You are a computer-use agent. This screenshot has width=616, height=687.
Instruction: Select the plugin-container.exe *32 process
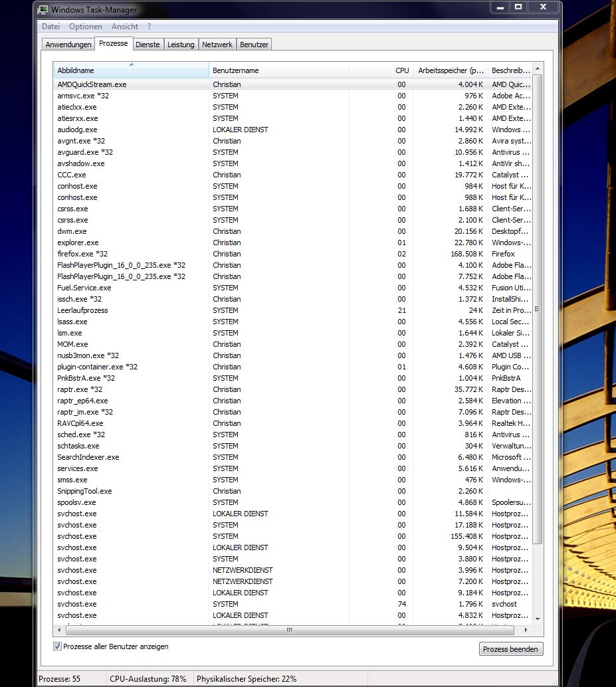coord(293,367)
